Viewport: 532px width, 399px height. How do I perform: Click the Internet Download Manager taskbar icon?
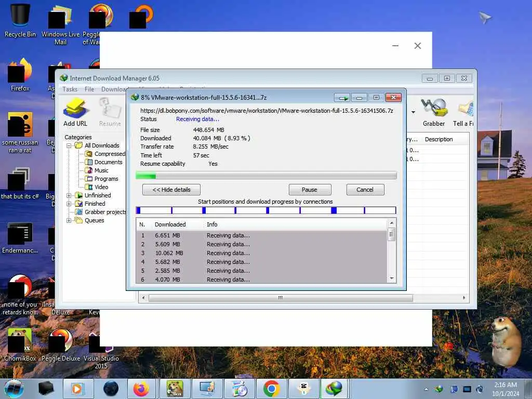334,389
